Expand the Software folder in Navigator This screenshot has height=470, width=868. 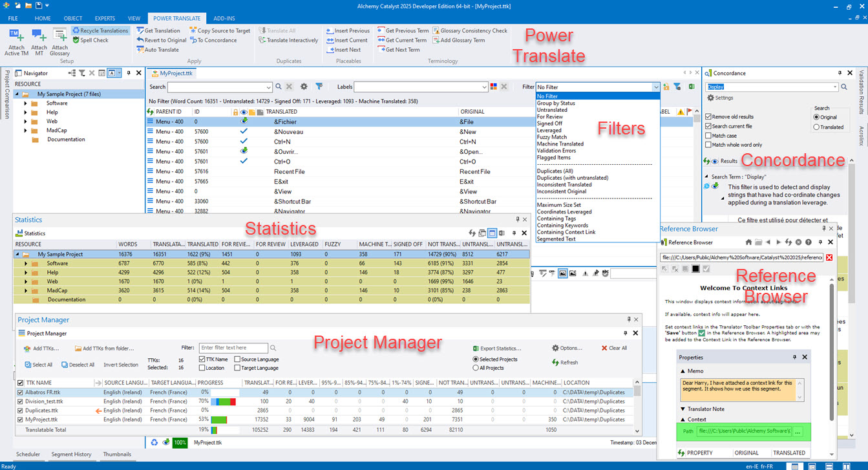(26, 103)
